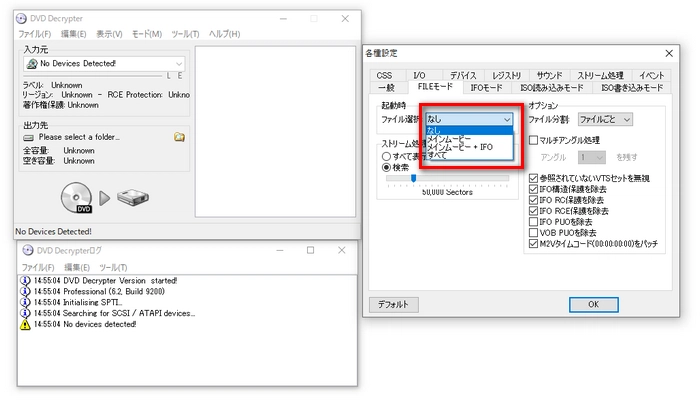Select the すべて表示する radio button
Screen dimensions: 700x400
point(386,157)
